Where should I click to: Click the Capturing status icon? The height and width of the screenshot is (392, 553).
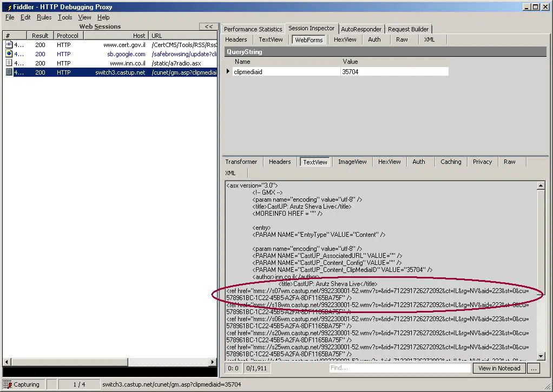(x=8, y=384)
